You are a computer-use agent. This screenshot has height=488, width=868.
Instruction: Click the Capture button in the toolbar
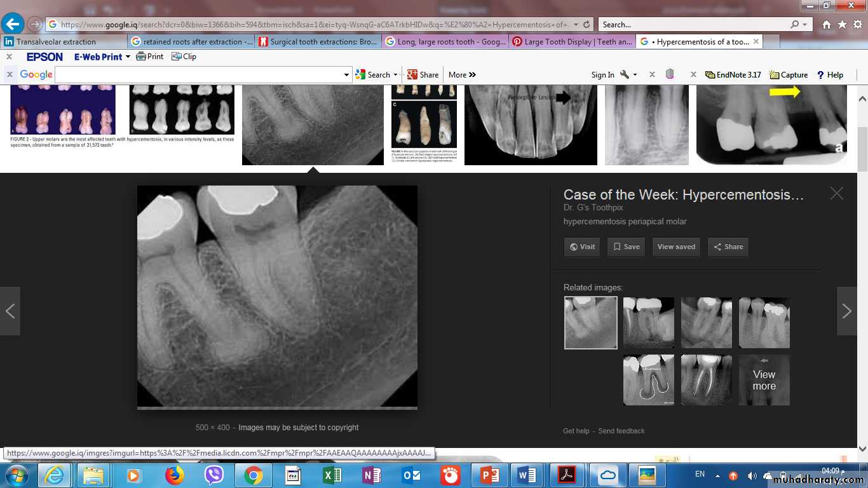(x=789, y=75)
